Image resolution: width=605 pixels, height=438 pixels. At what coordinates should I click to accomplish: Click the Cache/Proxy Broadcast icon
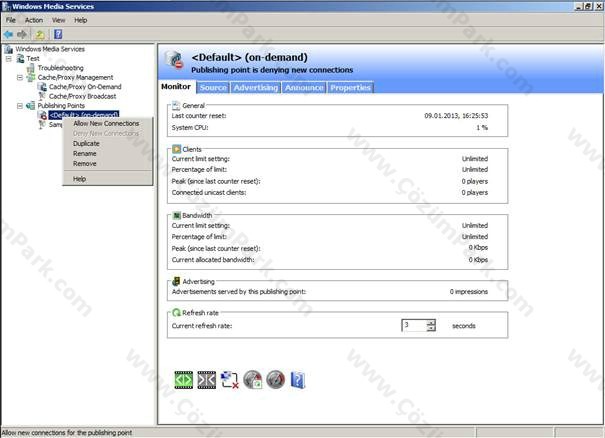coord(42,96)
